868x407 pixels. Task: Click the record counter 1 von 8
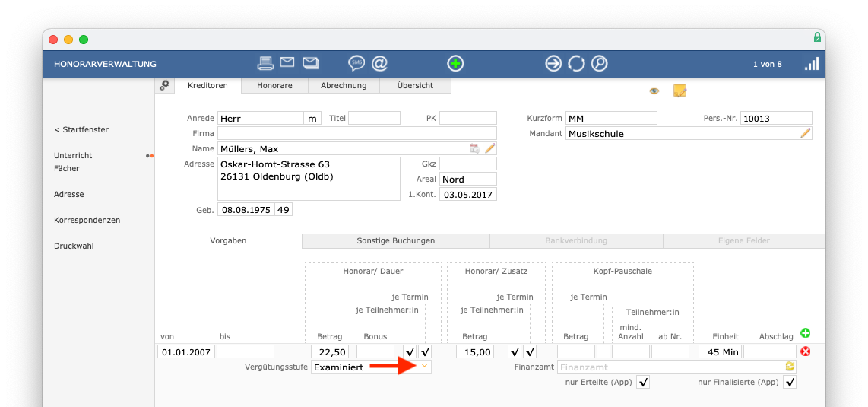coord(767,64)
